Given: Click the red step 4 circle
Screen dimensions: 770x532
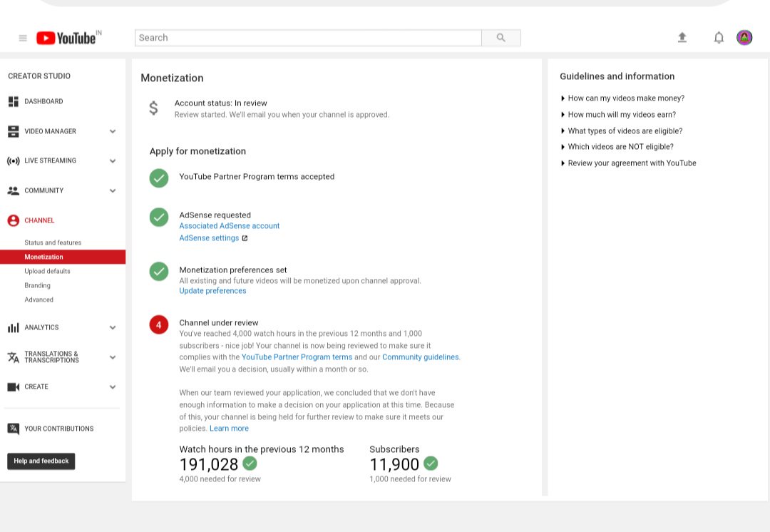Looking at the screenshot, I should pos(158,324).
